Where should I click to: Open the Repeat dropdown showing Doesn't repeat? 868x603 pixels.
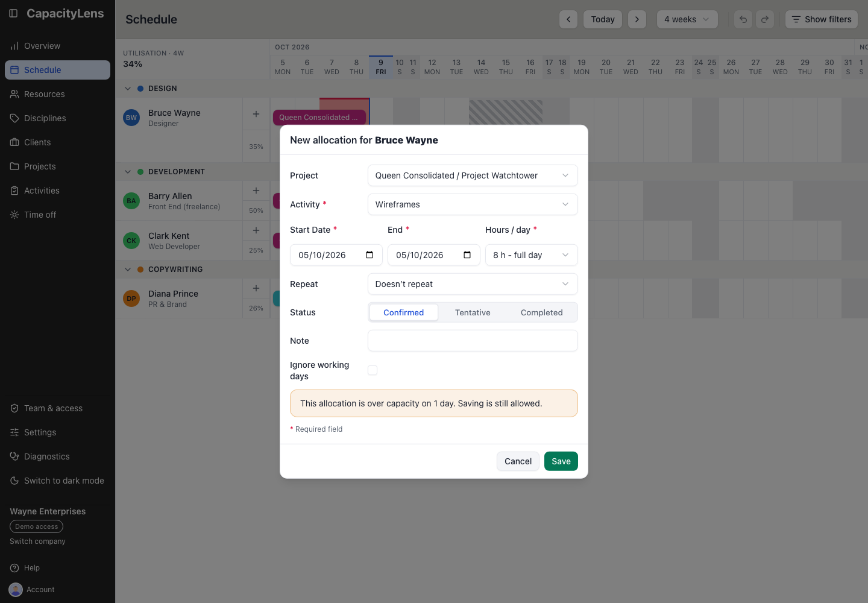[473, 284]
